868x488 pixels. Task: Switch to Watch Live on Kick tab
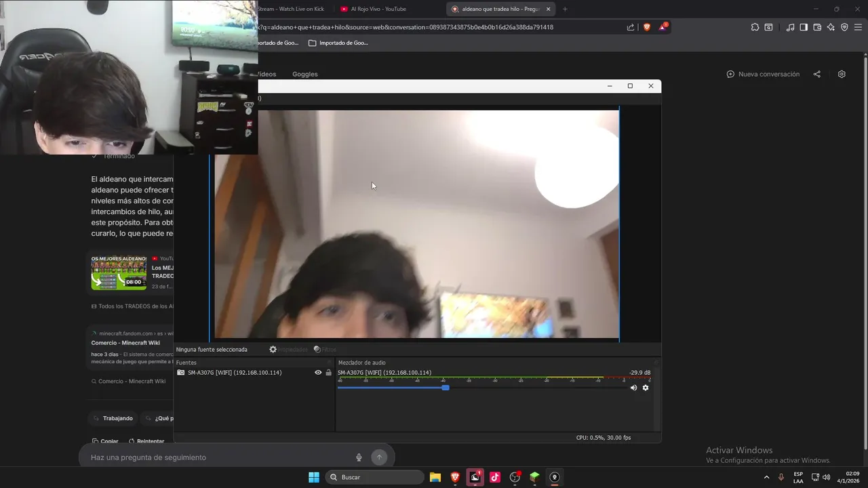coord(295,9)
